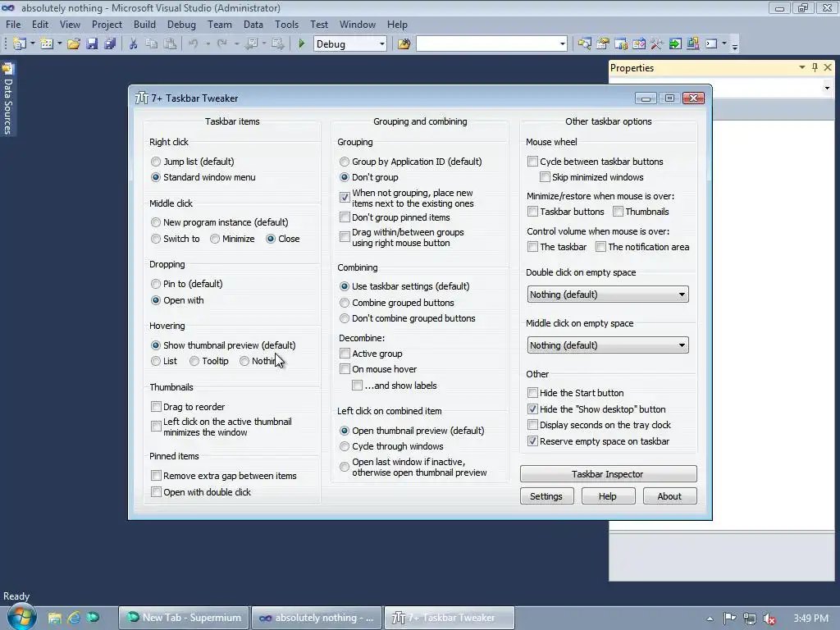The height and width of the screenshot is (630, 840).
Task: Click the Toolbox wrench toolbar icon
Action: coord(657,44)
